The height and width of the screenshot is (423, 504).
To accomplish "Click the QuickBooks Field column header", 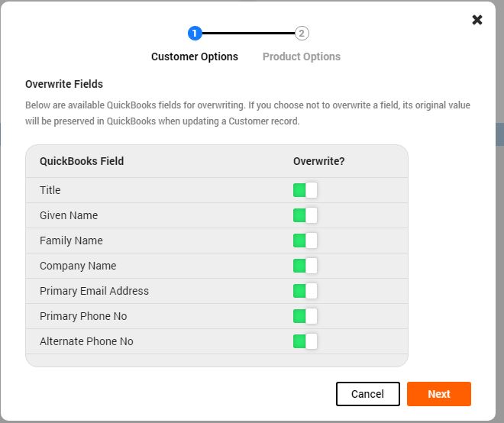I will click(x=82, y=161).
